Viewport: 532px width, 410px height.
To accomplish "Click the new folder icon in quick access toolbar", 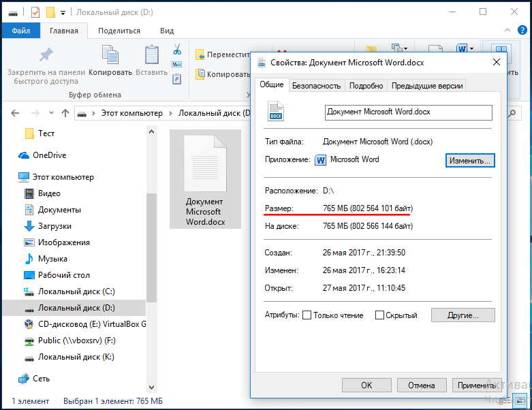I will click(50, 12).
